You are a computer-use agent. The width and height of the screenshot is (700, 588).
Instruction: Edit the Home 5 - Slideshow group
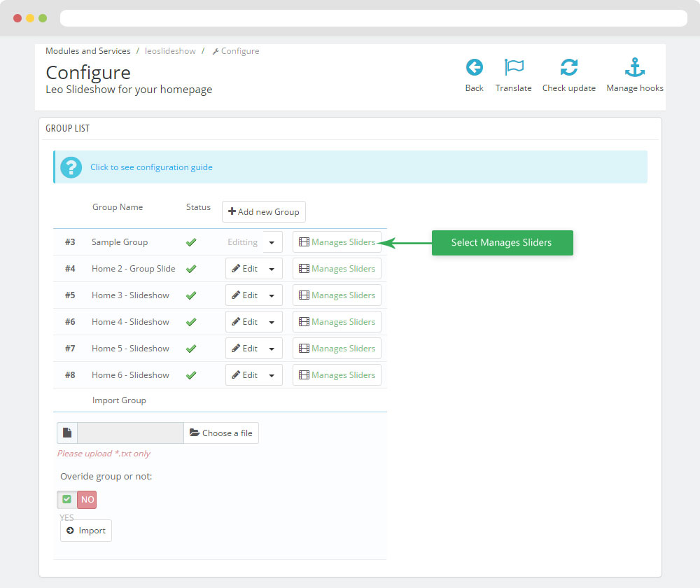coord(244,348)
